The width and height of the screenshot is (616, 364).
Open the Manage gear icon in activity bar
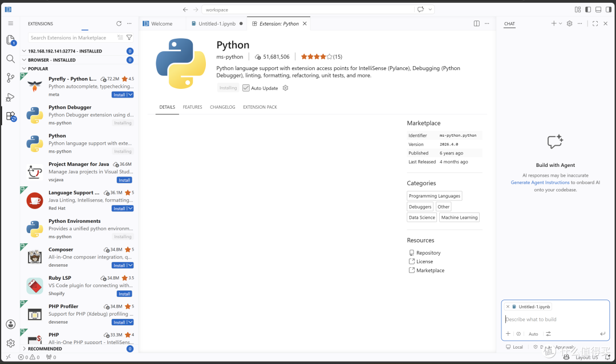point(11,343)
